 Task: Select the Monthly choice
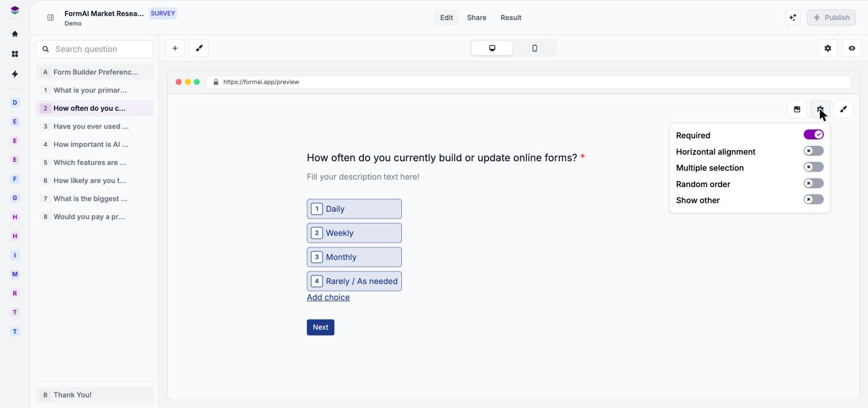coord(354,257)
